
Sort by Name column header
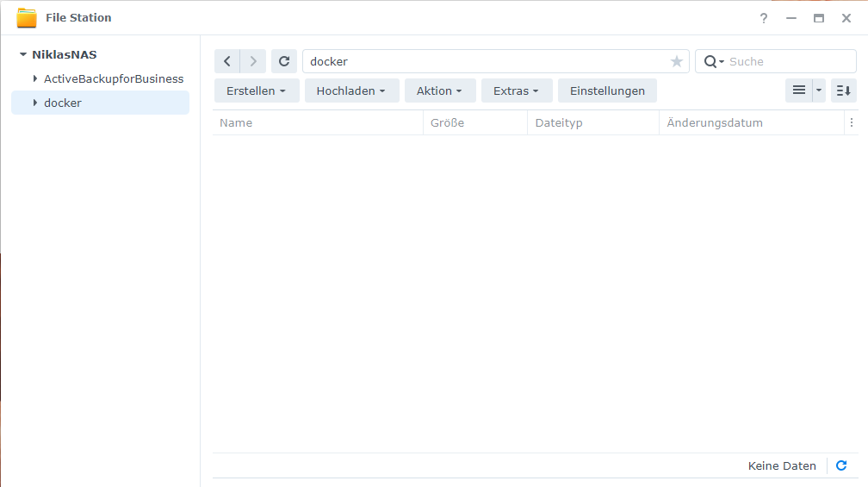coord(318,123)
